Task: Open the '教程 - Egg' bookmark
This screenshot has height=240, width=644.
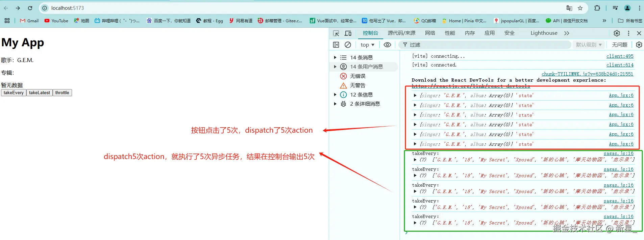Action: (209, 21)
